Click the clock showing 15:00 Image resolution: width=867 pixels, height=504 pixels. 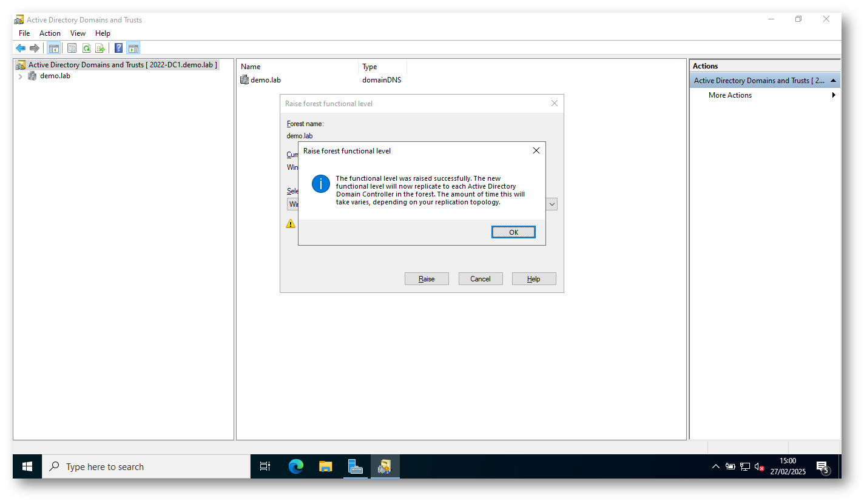(788, 461)
